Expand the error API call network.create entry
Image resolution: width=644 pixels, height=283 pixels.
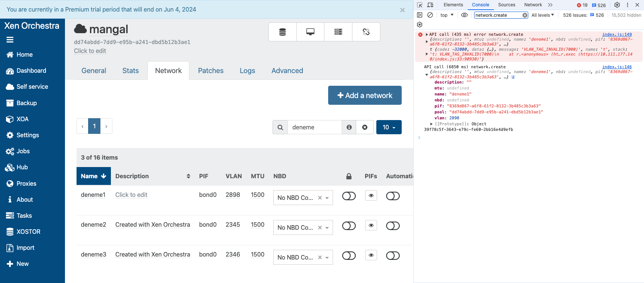coord(427,34)
